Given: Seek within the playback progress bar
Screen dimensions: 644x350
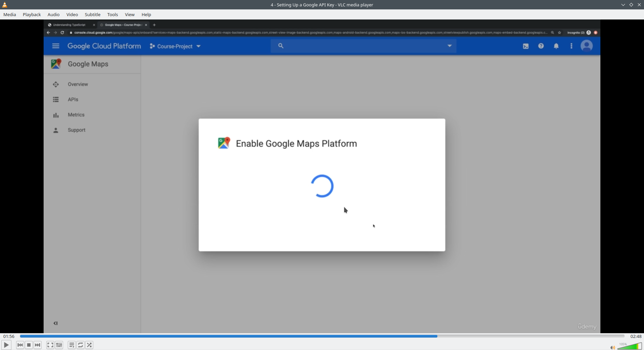Looking at the screenshot, I should click(x=322, y=336).
